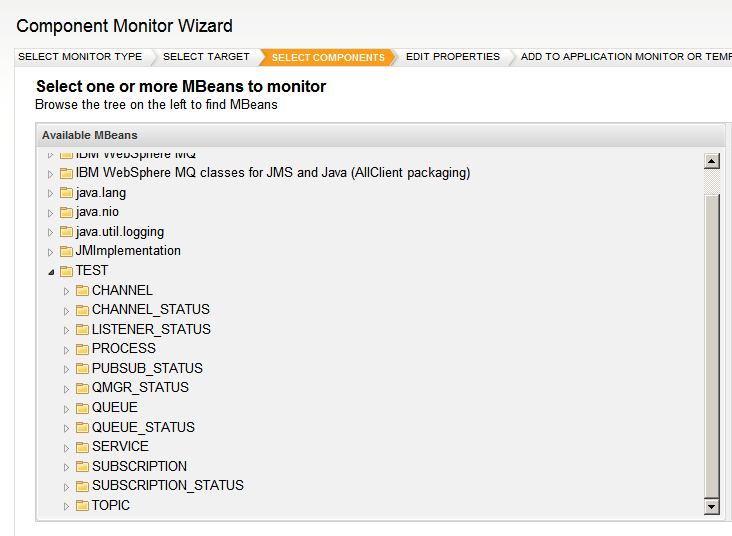Click the QUEUE_STATUS folder icon
This screenshot has width=732, height=536.
coord(82,428)
